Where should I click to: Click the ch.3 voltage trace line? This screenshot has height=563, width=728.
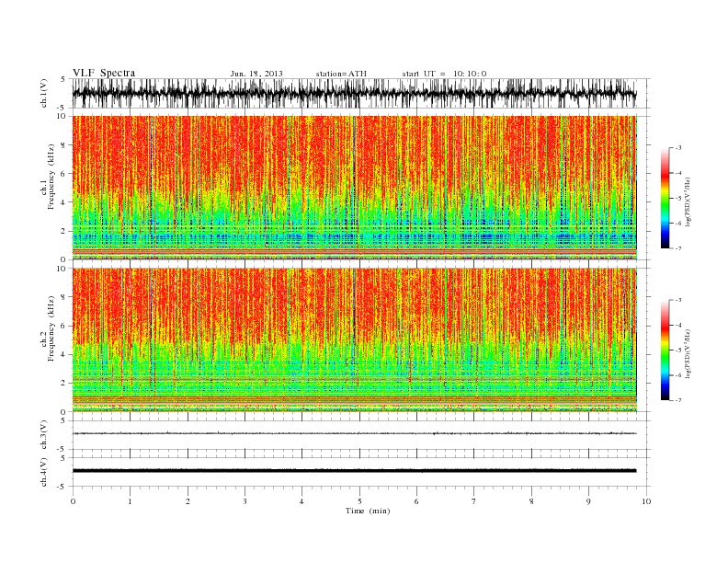coord(355,433)
